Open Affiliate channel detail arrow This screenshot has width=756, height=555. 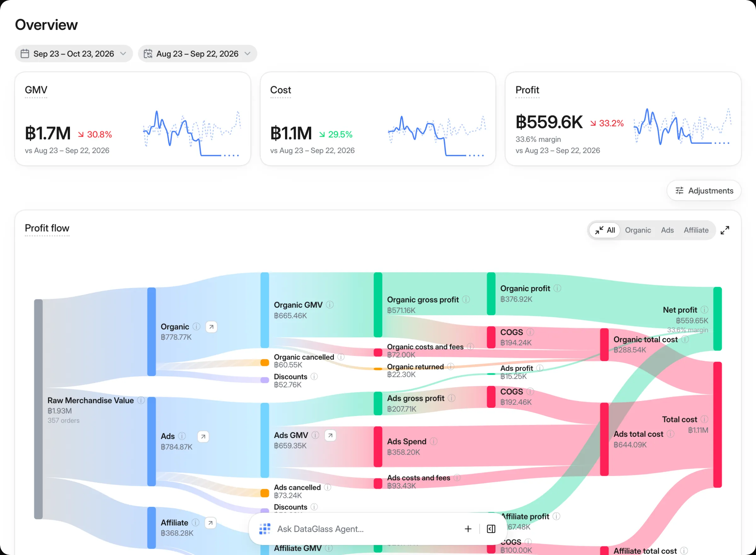(210, 523)
